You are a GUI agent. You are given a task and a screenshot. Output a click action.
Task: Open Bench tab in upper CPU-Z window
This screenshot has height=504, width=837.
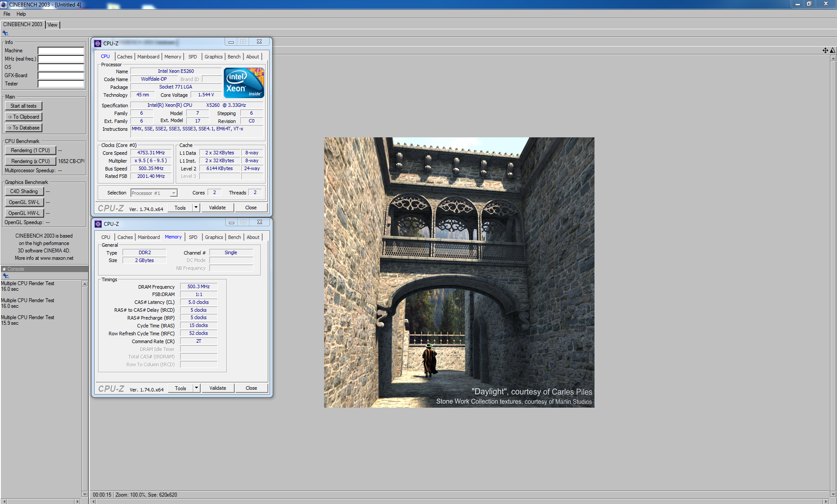coord(234,57)
